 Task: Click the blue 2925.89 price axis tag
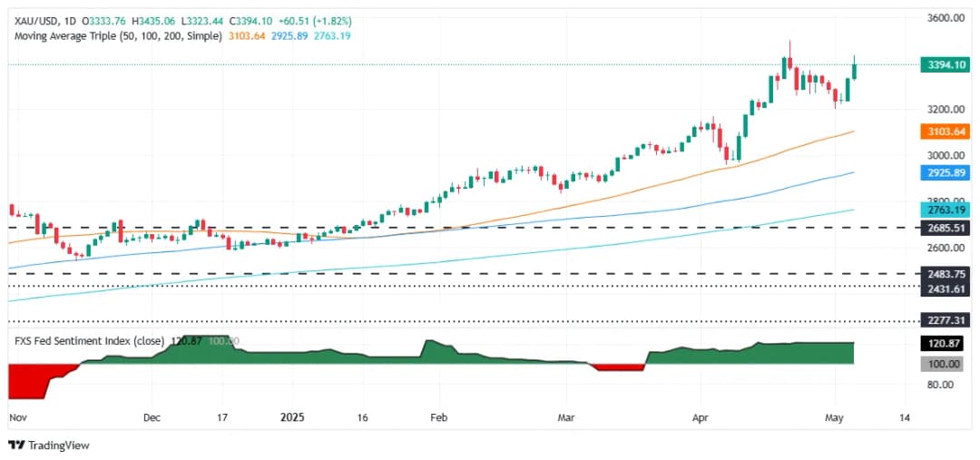(943, 171)
